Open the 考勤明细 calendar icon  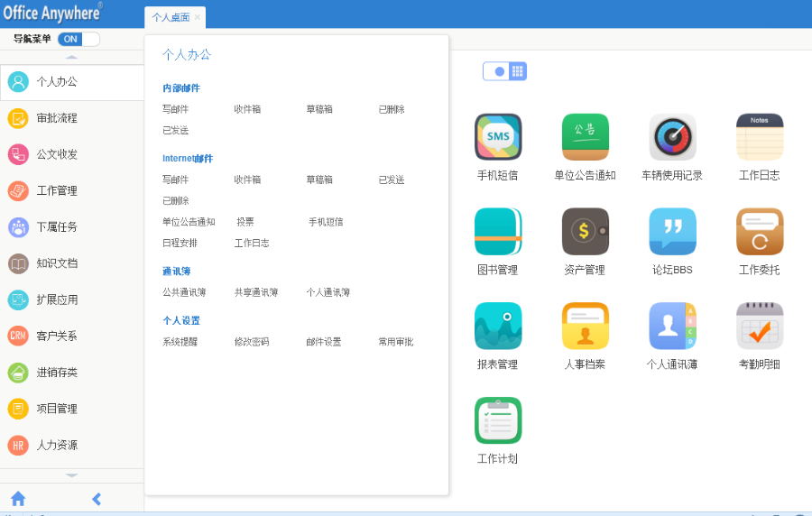coord(760,326)
